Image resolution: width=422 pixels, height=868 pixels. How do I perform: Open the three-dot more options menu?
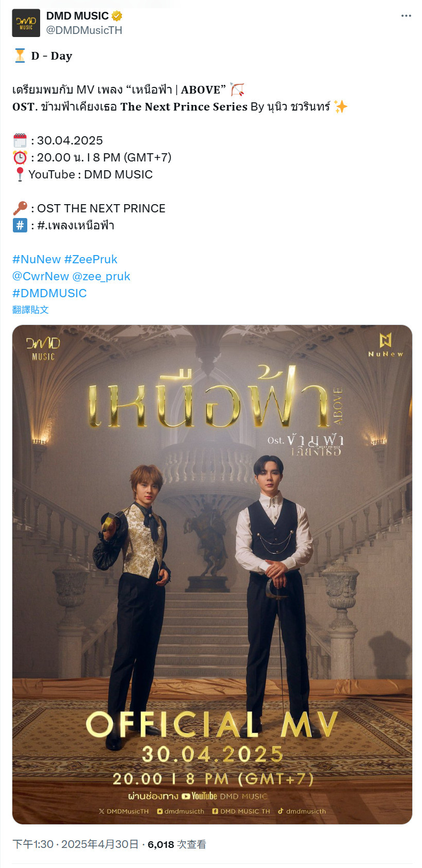click(406, 16)
